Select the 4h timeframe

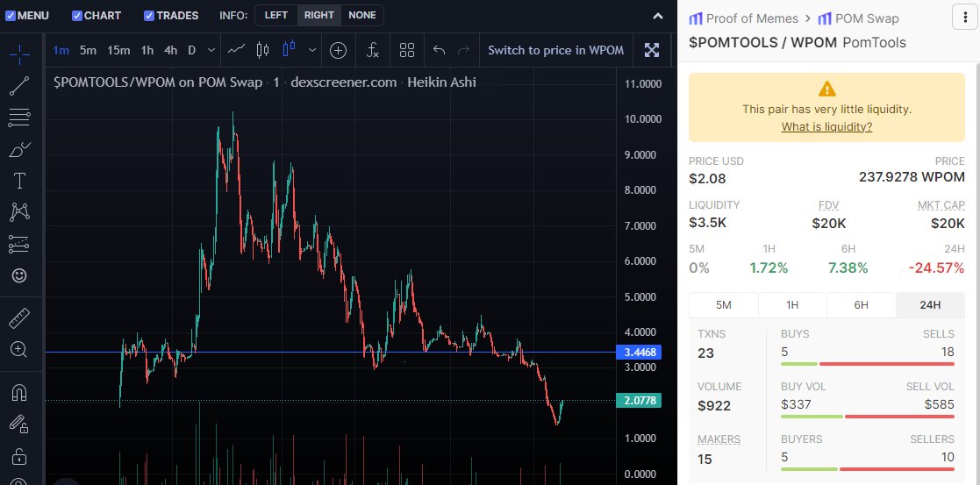coord(170,50)
